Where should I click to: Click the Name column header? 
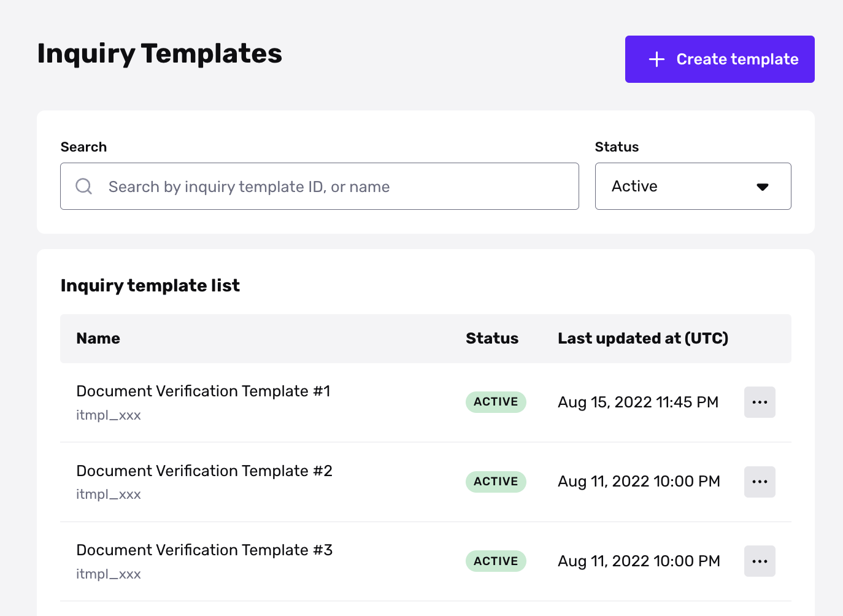98,338
